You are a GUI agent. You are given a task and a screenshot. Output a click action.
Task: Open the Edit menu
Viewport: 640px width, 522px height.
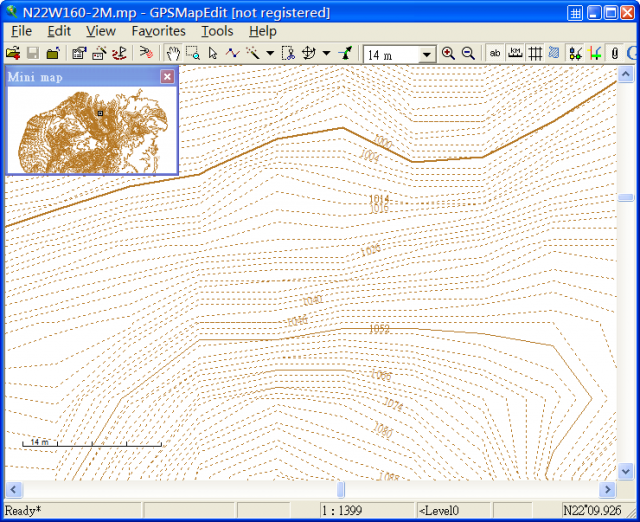59,31
